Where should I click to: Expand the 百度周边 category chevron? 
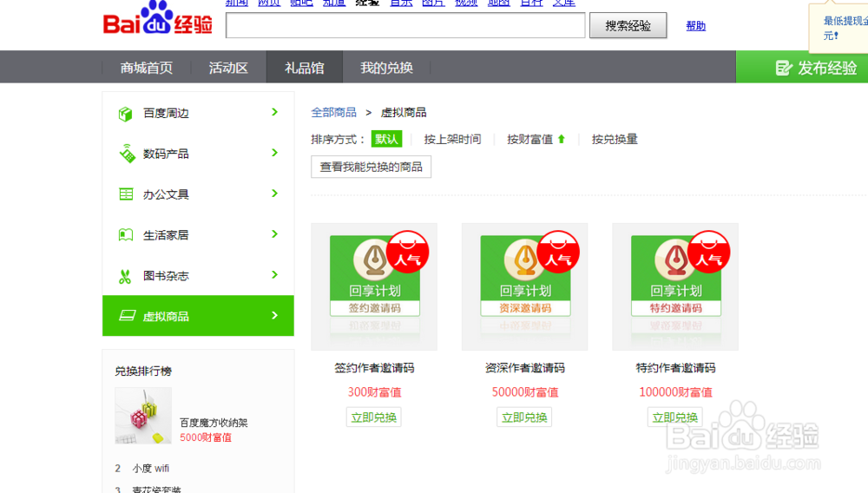tap(274, 112)
